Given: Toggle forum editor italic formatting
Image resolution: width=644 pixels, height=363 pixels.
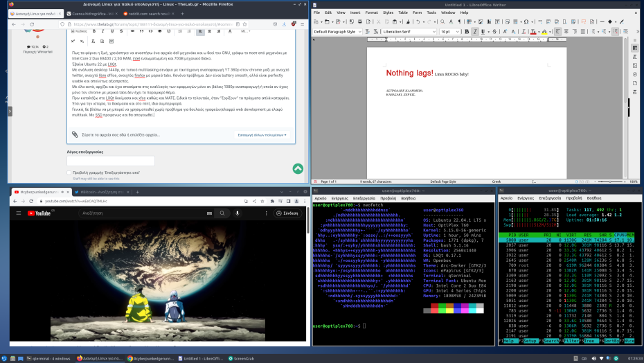Looking at the screenshot, I should pyautogui.click(x=102, y=31).
